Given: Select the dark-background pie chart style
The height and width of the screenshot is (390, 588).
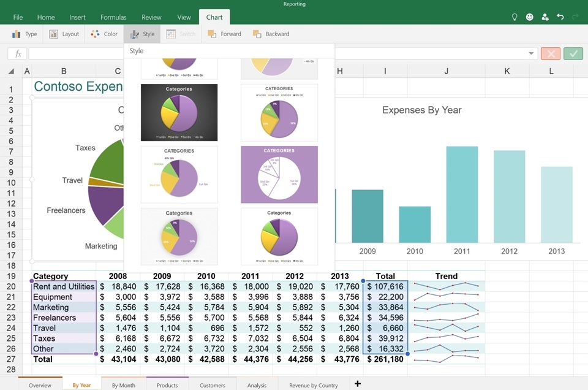Looking at the screenshot, I should click(x=179, y=112).
